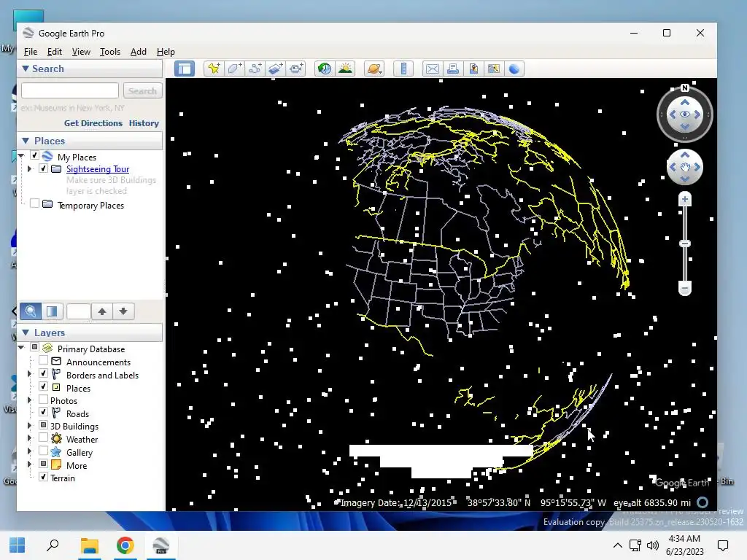Image resolution: width=747 pixels, height=560 pixels.
Task: Expand the Gallery layer node
Action: pyautogui.click(x=29, y=451)
